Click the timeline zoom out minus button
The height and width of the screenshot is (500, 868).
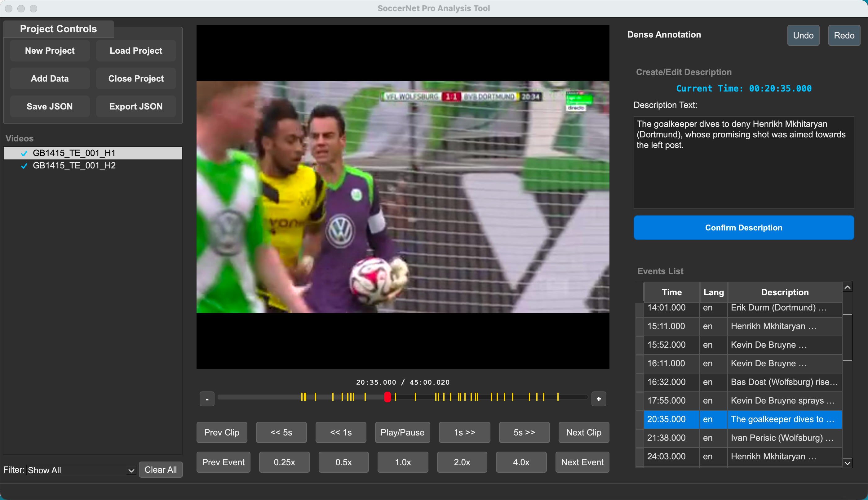(x=207, y=399)
